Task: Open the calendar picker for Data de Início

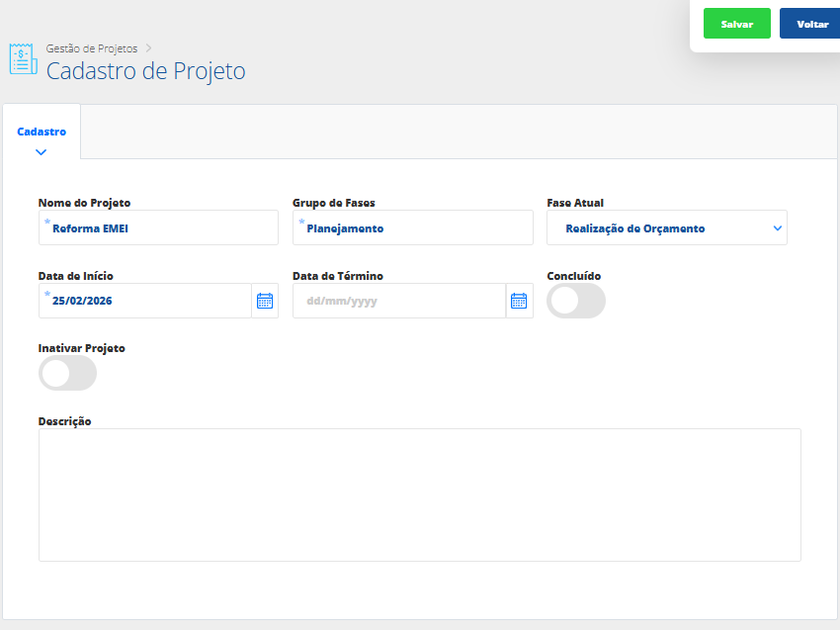Action: point(265,301)
